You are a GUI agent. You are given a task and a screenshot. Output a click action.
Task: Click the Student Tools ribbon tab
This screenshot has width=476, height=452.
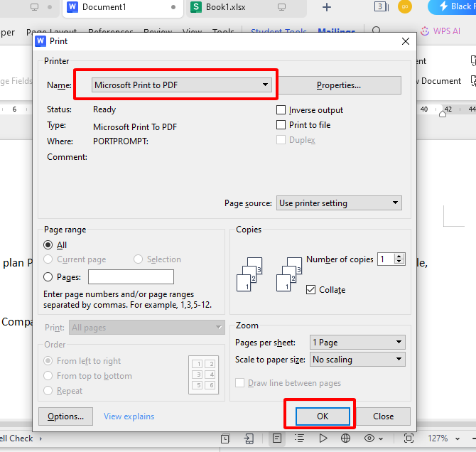278,31
